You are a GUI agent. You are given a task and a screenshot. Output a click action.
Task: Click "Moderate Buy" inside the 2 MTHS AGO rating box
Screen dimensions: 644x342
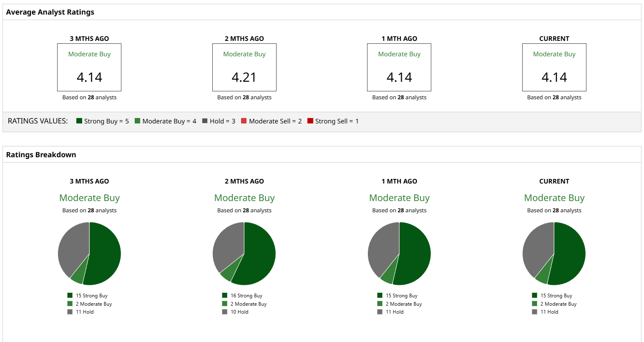tap(244, 54)
